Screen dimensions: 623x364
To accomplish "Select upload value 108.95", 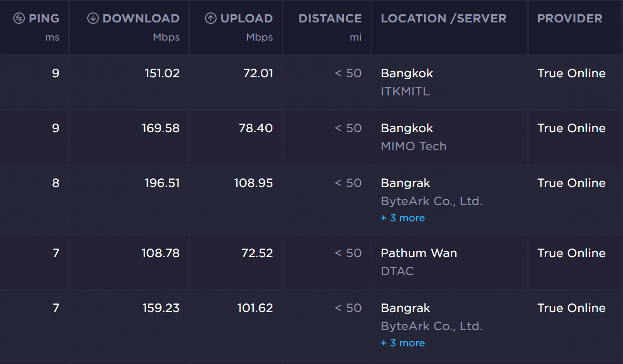I will coord(253,183).
